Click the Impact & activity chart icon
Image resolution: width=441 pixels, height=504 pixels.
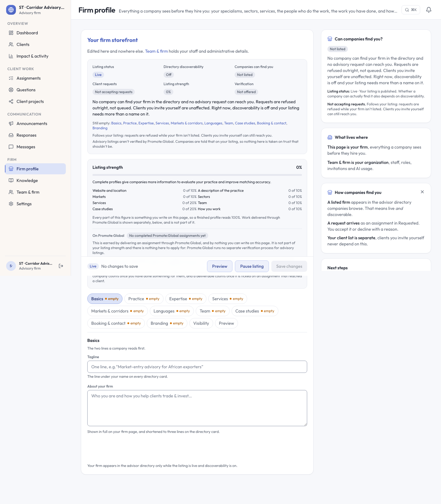pyautogui.click(x=11, y=56)
